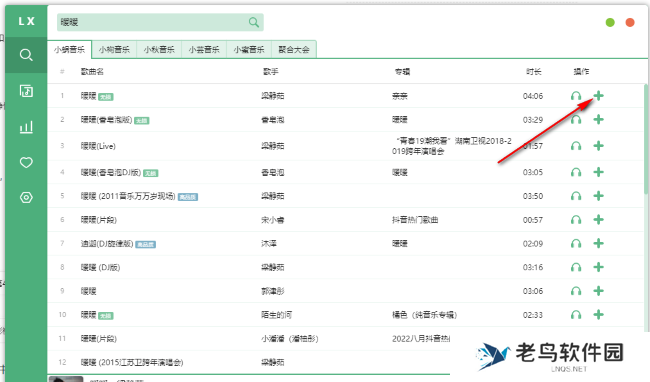
Task: Switch to the 小枸音乐 source tab
Action: [114, 50]
